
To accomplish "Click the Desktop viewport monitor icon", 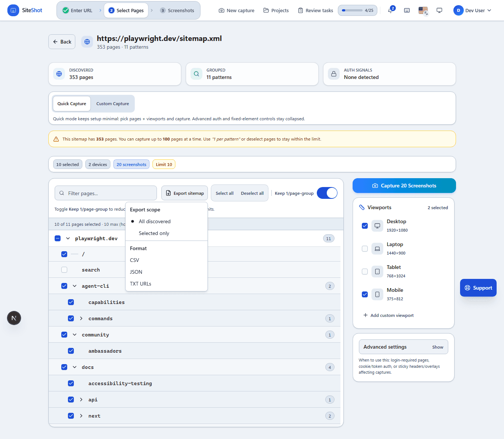I will click(x=377, y=226).
